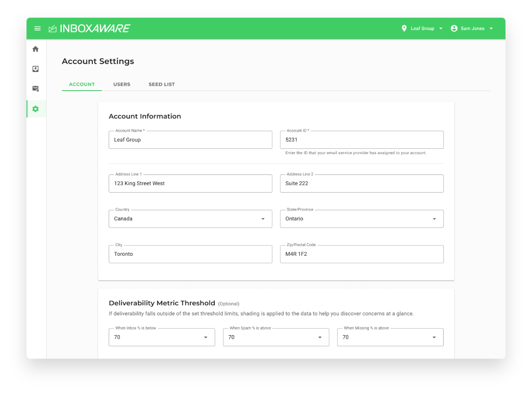
Task: Click the user account avatar icon
Action: tap(454, 28)
